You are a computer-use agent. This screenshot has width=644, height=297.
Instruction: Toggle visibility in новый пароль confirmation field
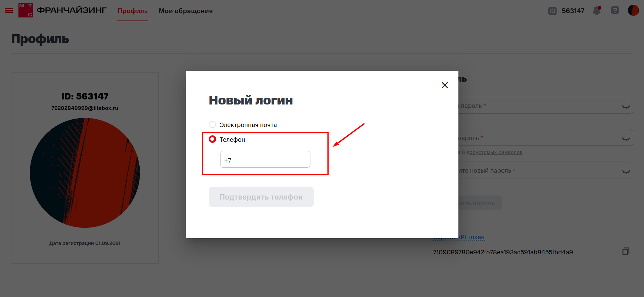click(626, 171)
